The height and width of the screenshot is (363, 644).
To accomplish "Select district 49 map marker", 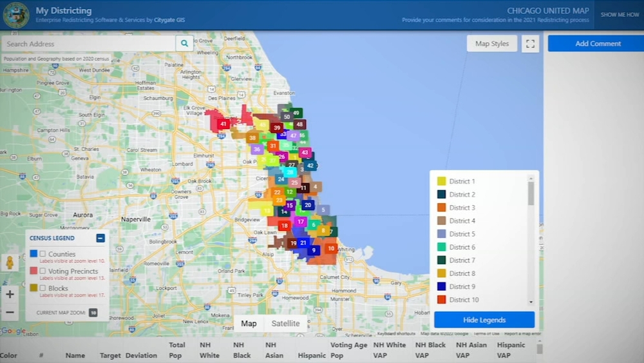I will click(x=296, y=113).
